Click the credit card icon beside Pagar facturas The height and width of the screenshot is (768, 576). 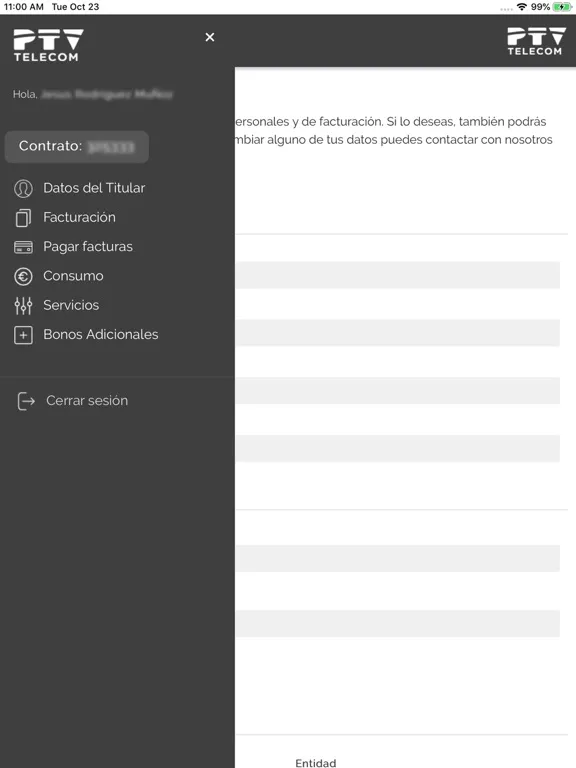coord(23,247)
